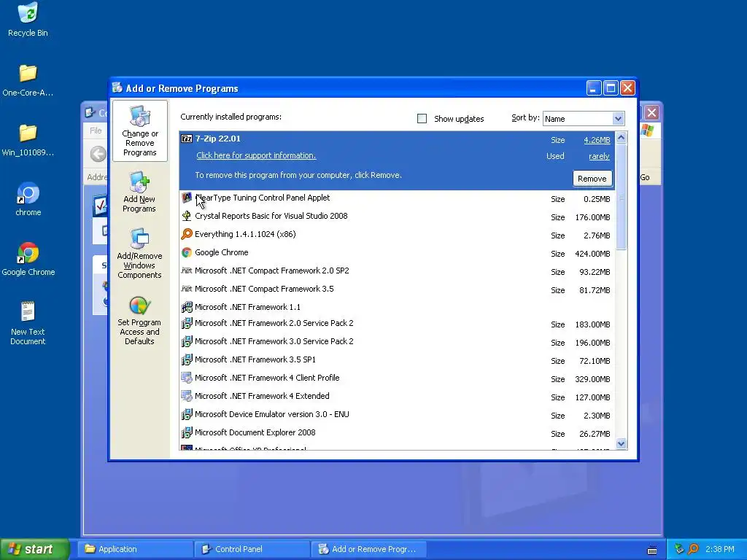Viewport: 747px width, 560px height.
Task: Click Go button in Control Panel window
Action: pos(645,177)
